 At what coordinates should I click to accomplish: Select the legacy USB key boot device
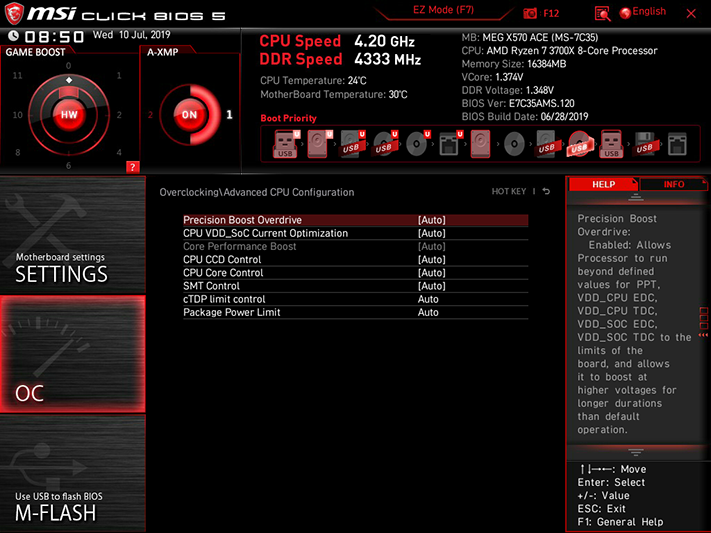point(611,144)
